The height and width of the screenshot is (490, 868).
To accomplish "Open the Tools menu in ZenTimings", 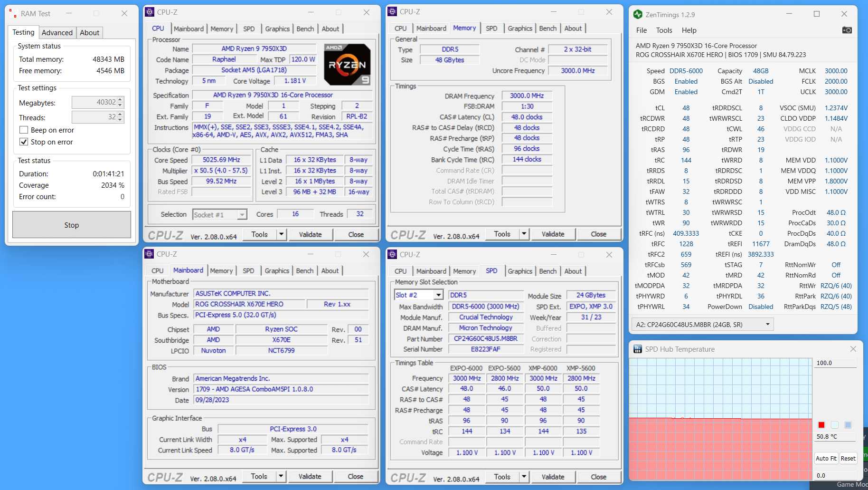I will (664, 30).
